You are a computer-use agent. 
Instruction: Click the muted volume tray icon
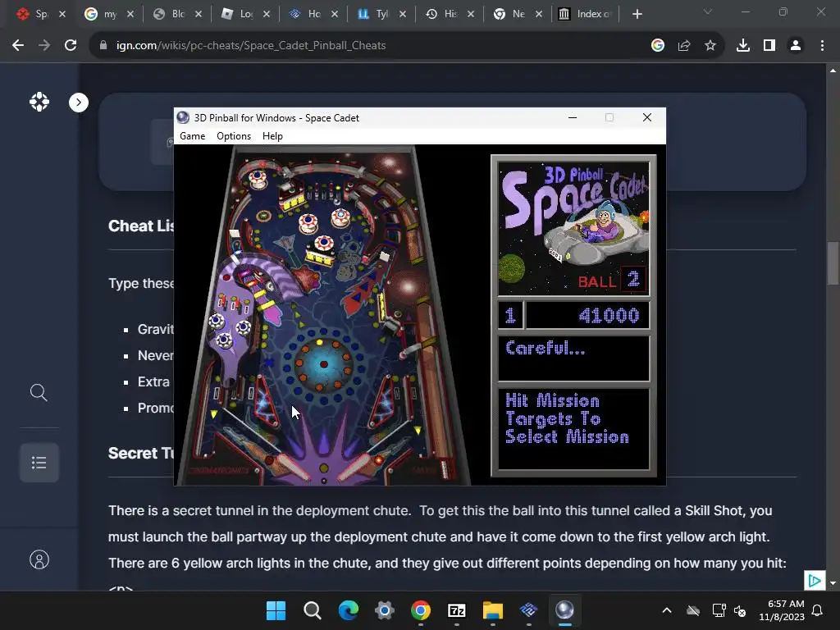pyautogui.click(x=740, y=610)
